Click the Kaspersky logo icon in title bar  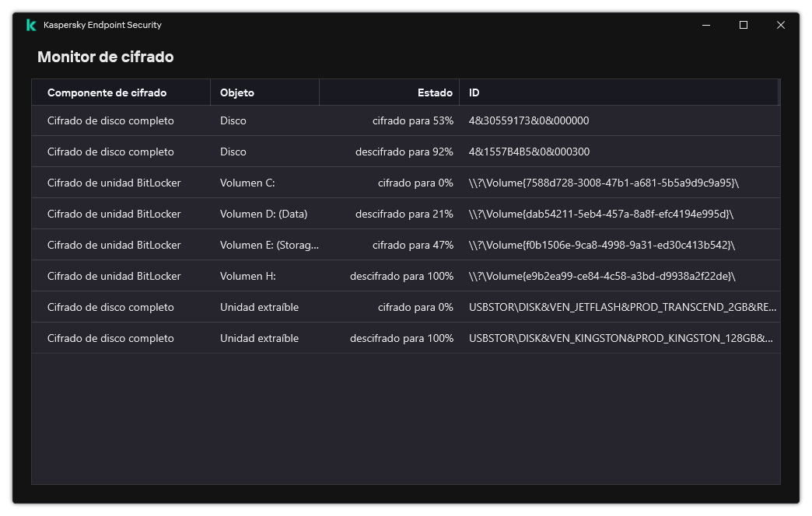coord(31,25)
